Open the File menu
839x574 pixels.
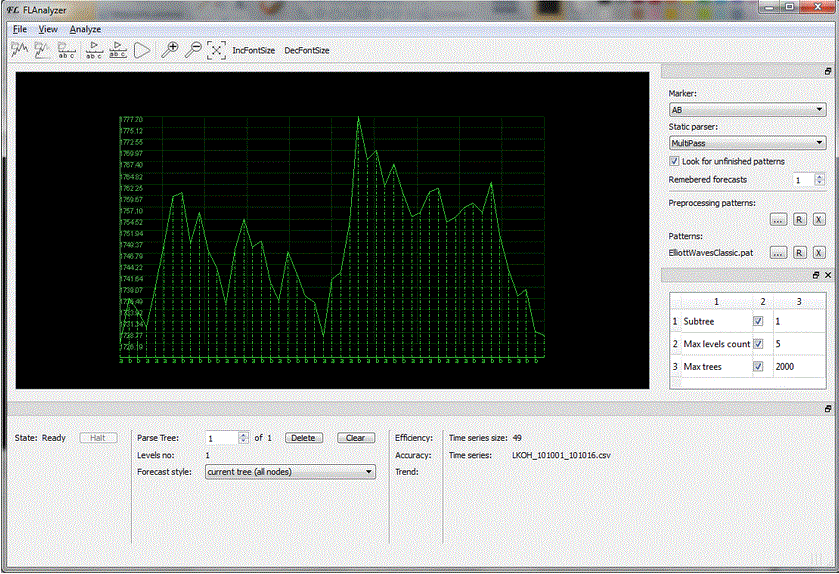point(20,29)
